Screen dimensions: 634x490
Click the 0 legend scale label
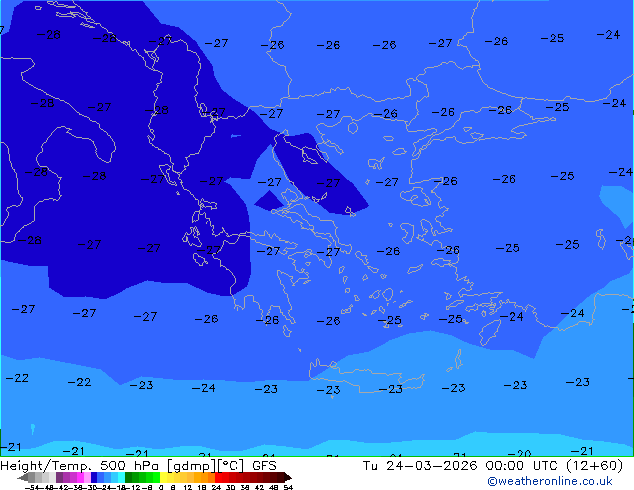[161, 488]
